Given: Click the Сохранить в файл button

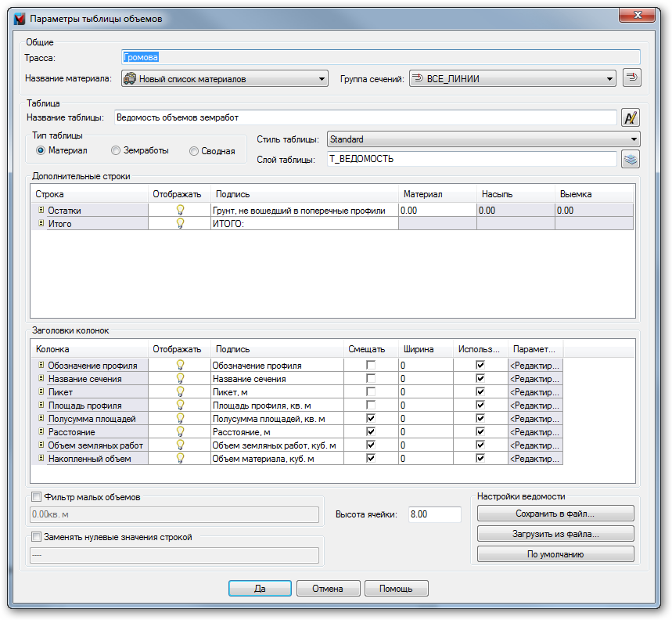Looking at the screenshot, I should click(x=555, y=514).
